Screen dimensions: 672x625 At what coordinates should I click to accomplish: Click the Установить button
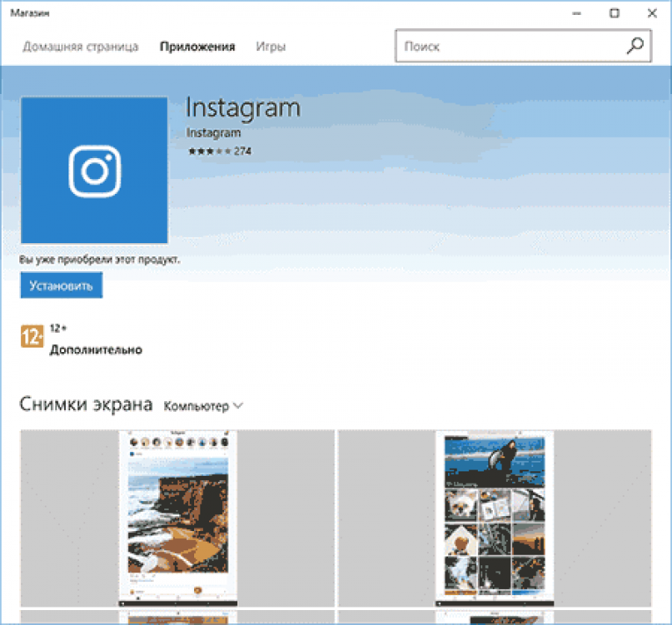click(x=61, y=285)
